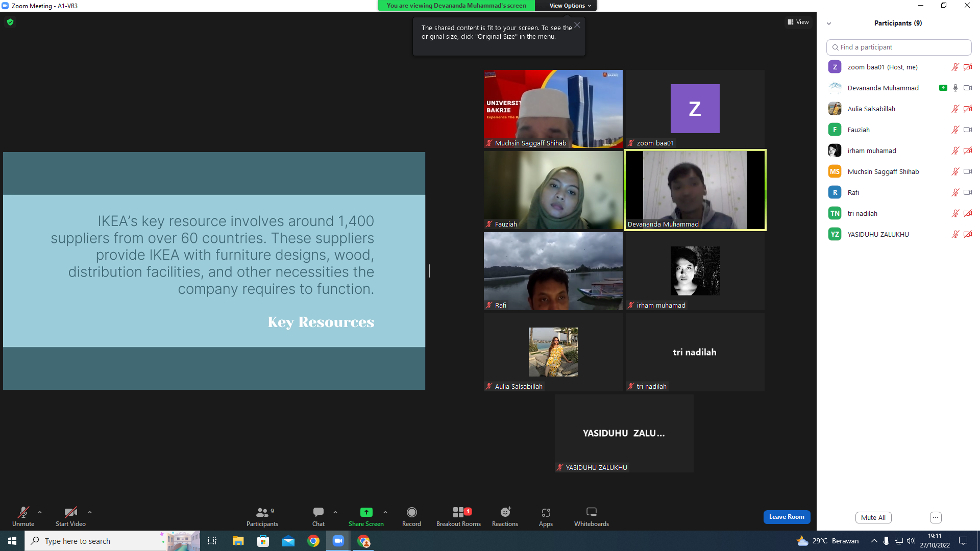Select YASIDUHU ZALUKHU in participants list

click(899, 234)
